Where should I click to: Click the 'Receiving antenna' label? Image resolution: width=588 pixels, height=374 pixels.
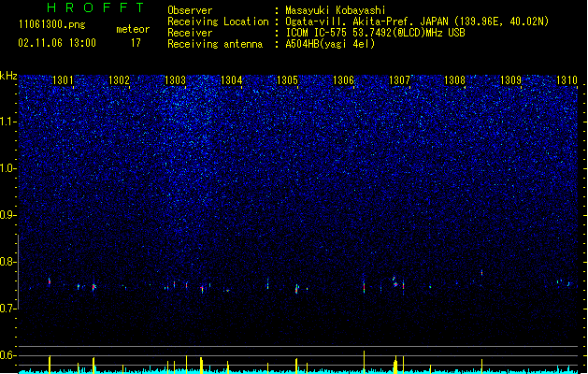tap(215, 44)
